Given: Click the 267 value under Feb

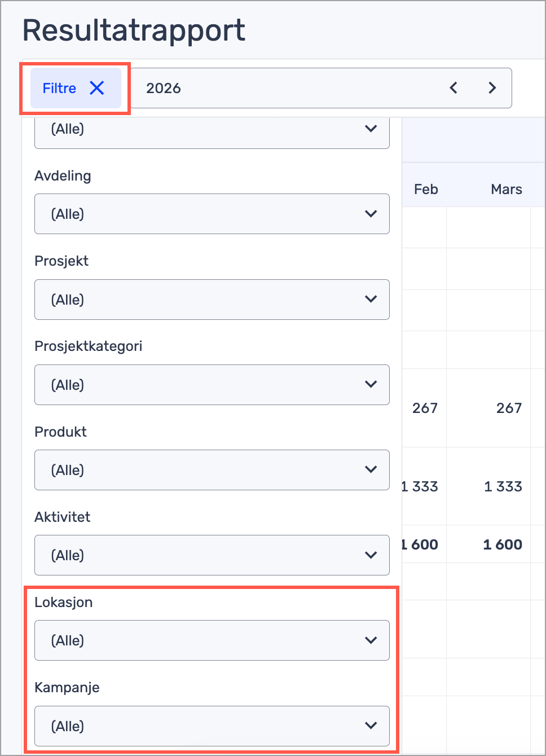Looking at the screenshot, I should [425, 408].
